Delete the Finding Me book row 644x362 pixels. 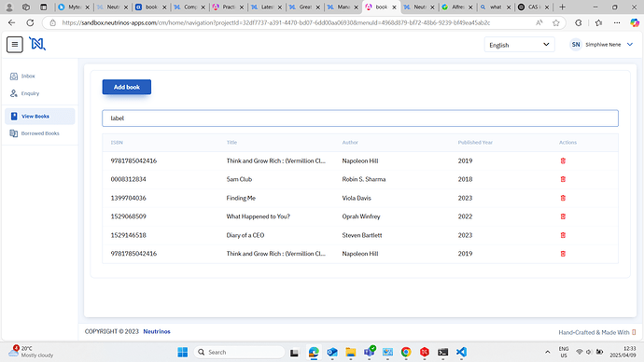pos(563,198)
